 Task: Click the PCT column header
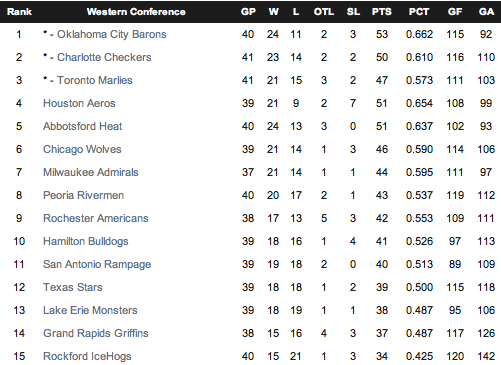click(x=419, y=12)
